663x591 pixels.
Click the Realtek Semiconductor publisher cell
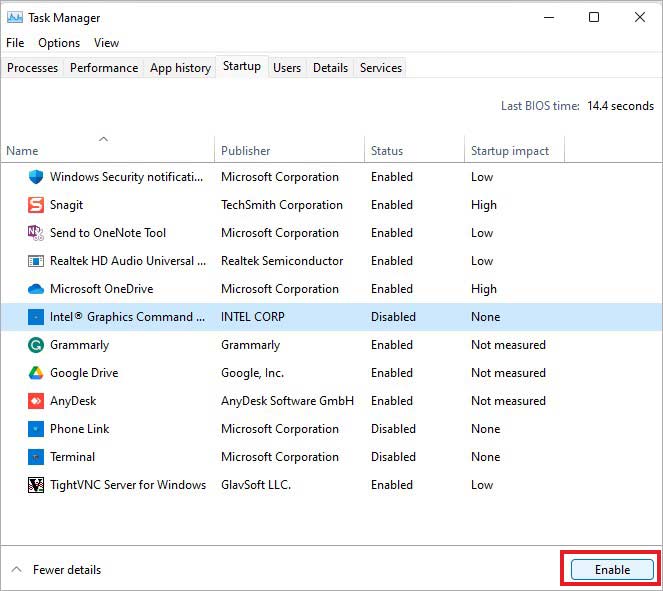coord(282,261)
